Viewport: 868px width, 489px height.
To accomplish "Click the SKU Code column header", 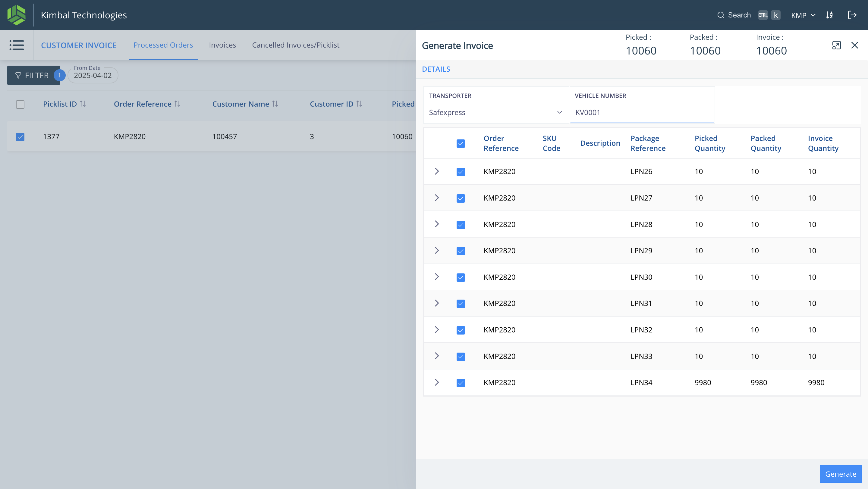I will click(x=551, y=143).
